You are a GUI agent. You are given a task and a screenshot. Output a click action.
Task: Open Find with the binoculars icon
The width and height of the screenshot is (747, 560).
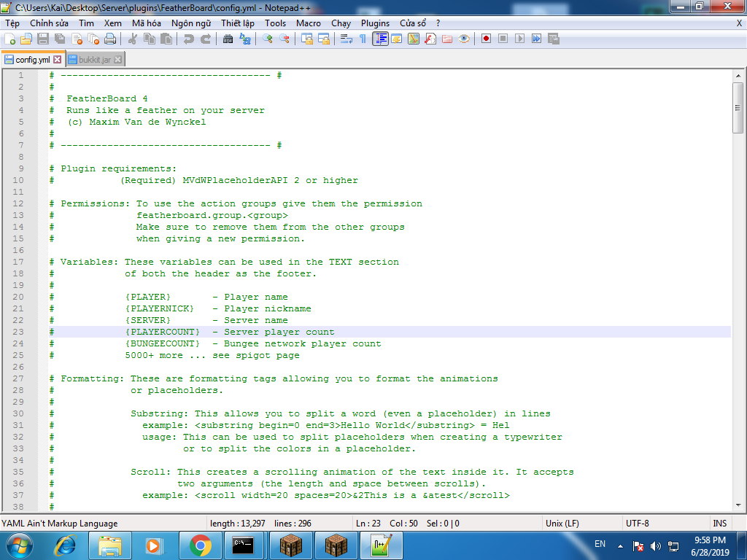[x=228, y=39]
